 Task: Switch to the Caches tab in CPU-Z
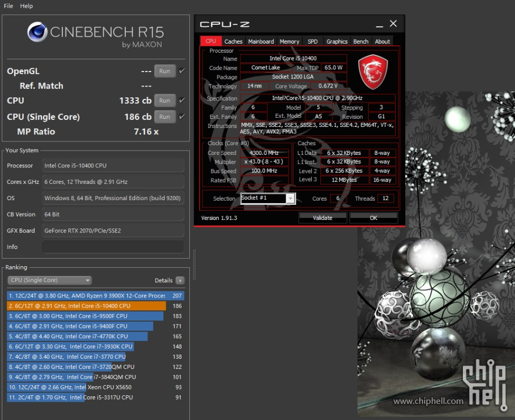tap(233, 41)
